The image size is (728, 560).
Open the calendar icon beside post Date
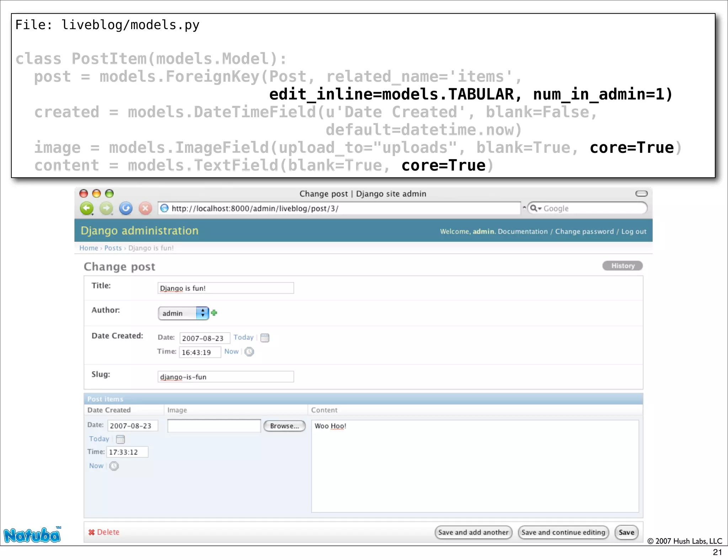pos(265,338)
